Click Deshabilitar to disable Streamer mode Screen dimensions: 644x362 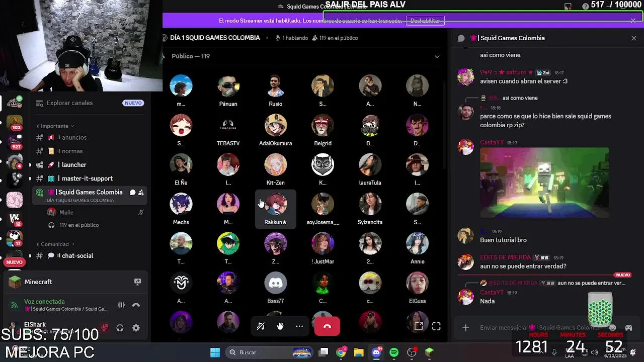[425, 21]
